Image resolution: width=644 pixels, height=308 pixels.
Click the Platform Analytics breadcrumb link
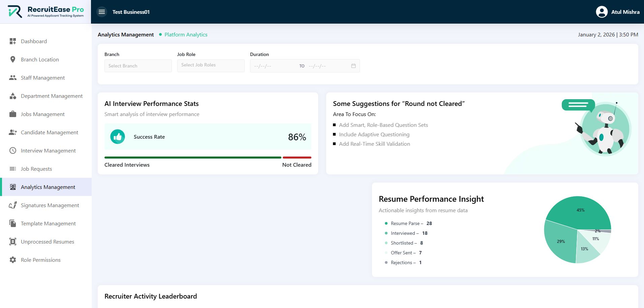(186, 34)
